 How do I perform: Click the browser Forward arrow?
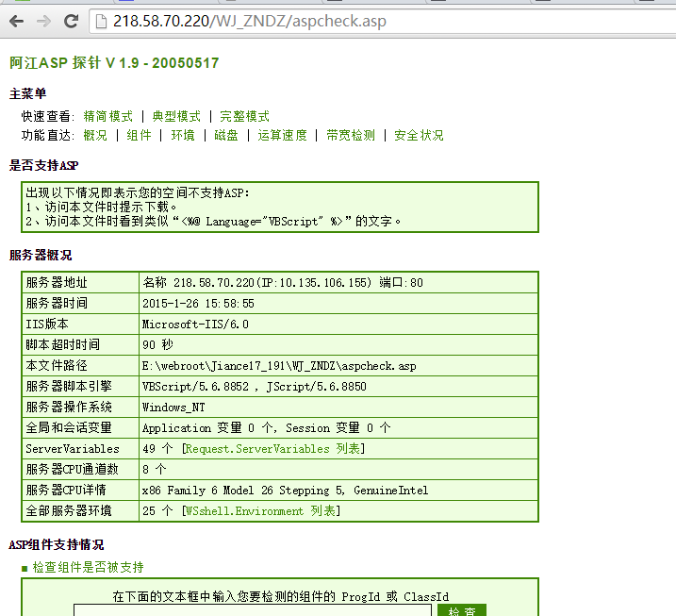click(43, 21)
